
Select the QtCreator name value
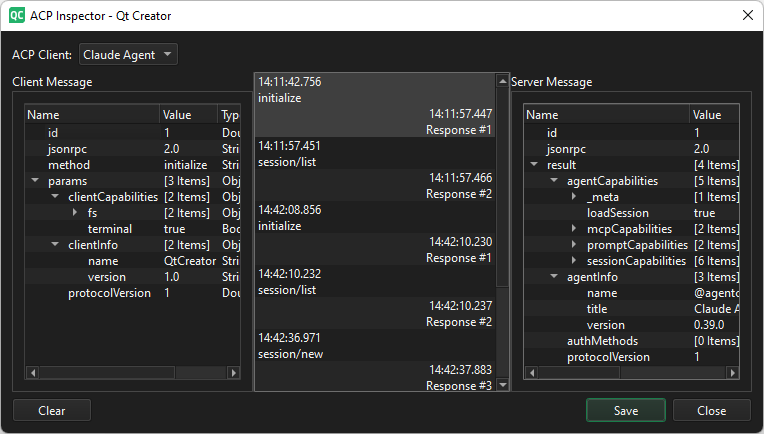pyautogui.click(x=190, y=261)
